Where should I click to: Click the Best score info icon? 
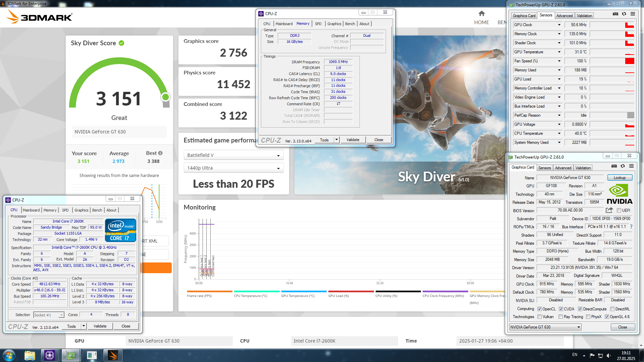pos(160,153)
